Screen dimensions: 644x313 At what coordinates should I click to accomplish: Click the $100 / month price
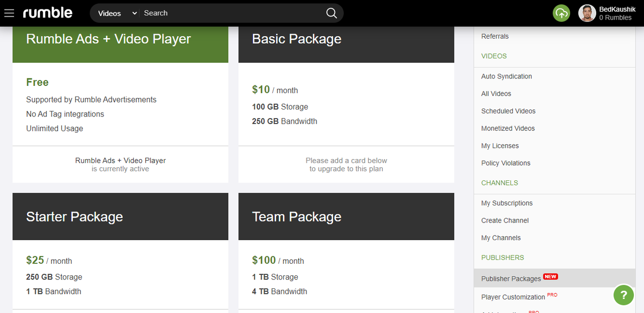[x=278, y=260]
